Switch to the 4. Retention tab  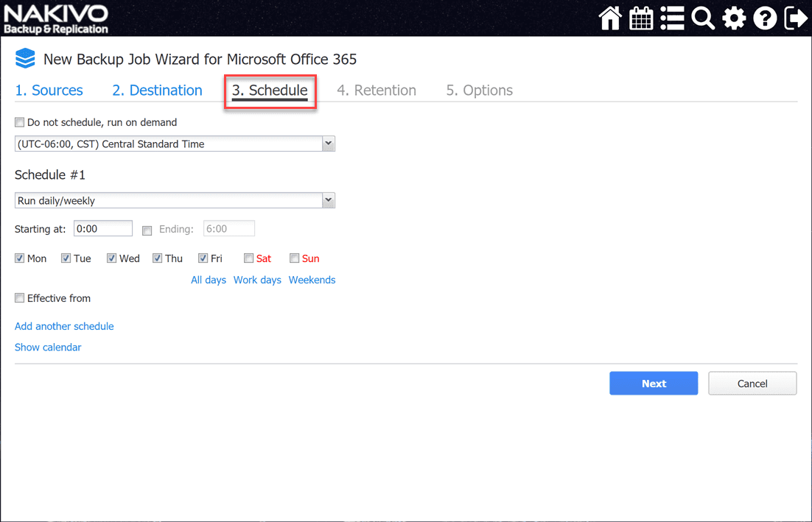[x=377, y=90]
